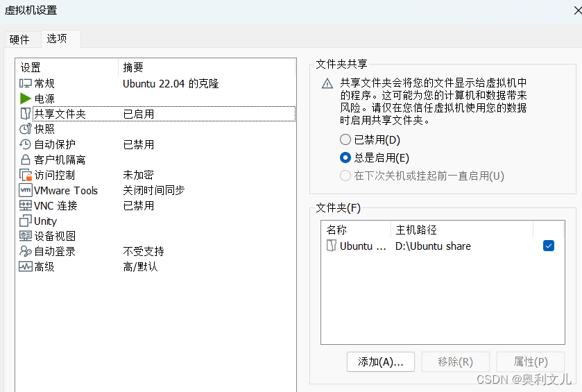Select the Unity settings row

click(157, 221)
